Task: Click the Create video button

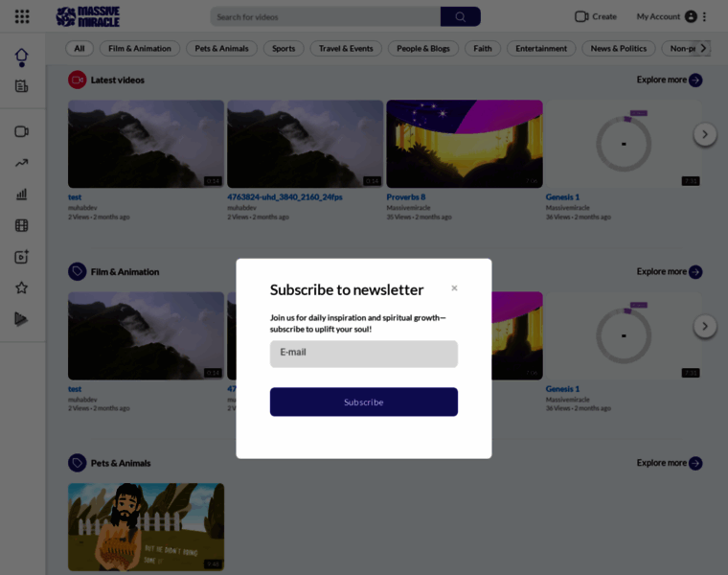Action: [x=595, y=16]
